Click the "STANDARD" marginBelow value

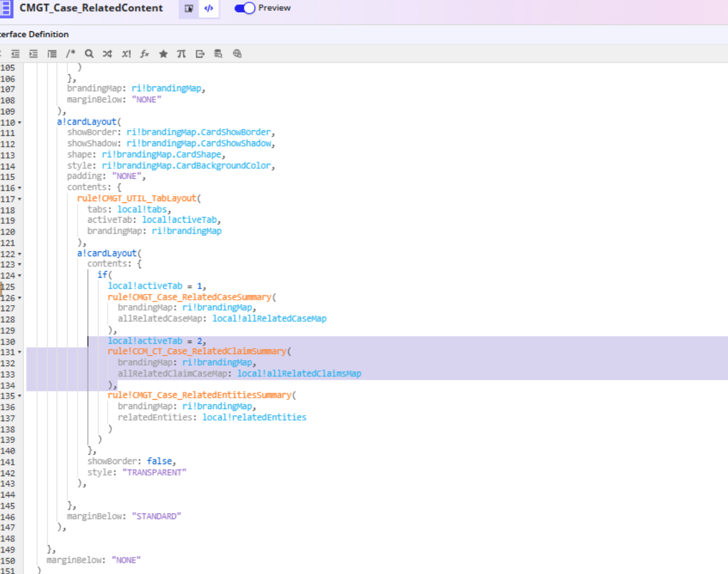point(157,516)
